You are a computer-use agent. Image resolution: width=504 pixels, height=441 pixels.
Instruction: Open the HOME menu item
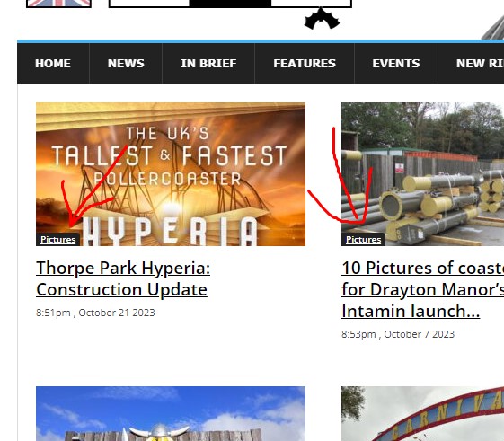(53, 64)
